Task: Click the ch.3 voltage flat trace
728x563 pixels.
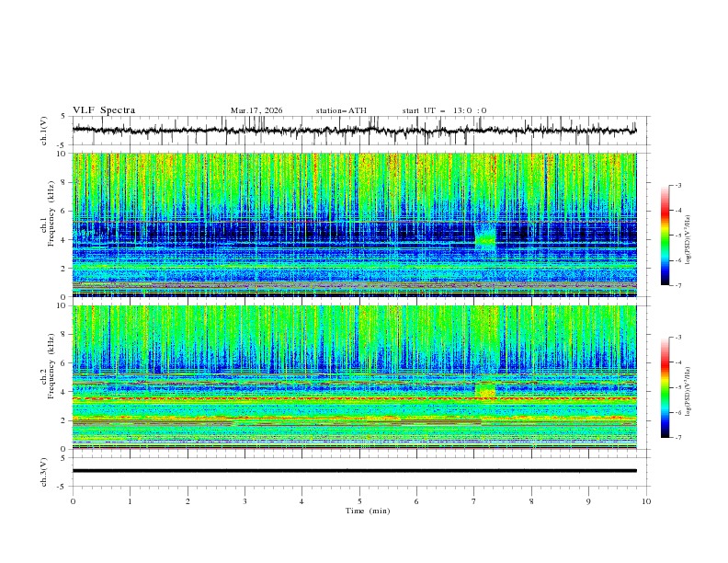Action: coord(355,471)
